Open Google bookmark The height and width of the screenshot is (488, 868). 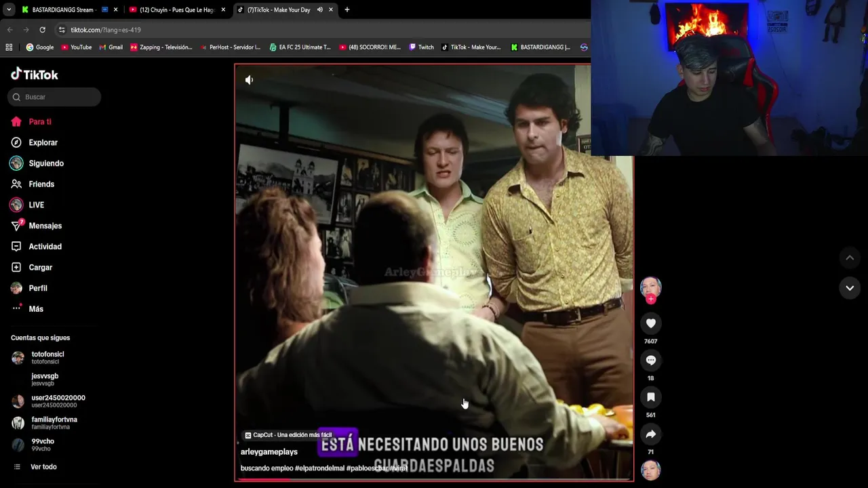click(39, 47)
